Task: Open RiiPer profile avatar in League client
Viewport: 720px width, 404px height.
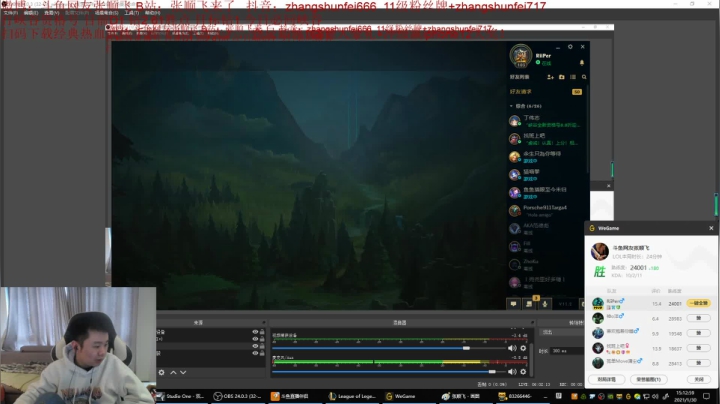Action: 521,56
